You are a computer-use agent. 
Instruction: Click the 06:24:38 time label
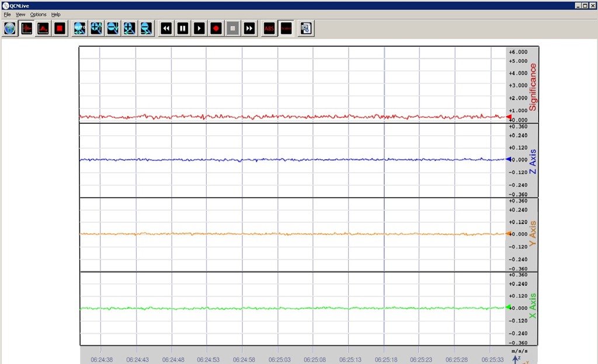[102, 359]
